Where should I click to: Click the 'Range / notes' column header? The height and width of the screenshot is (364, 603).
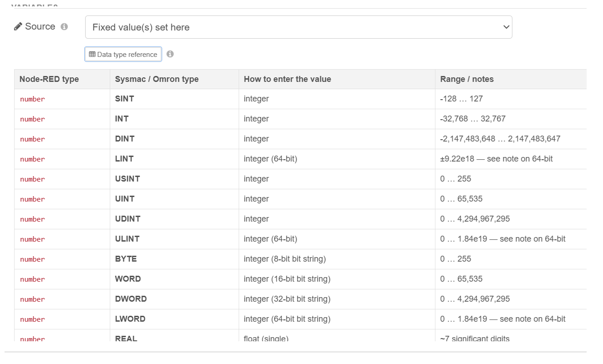(511, 79)
